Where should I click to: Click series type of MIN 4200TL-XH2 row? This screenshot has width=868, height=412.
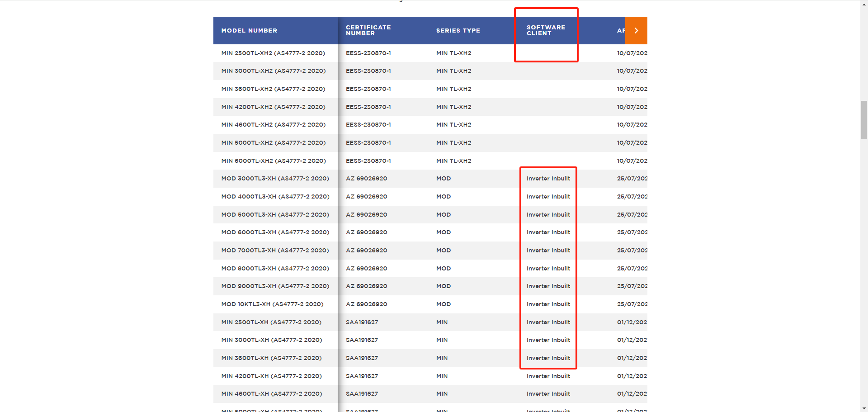tap(453, 107)
